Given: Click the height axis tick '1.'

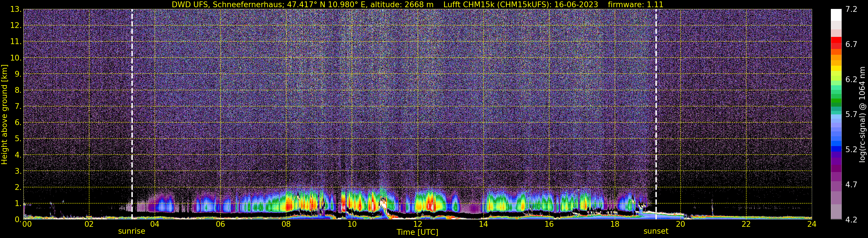Looking at the screenshot, I should (x=18, y=204).
